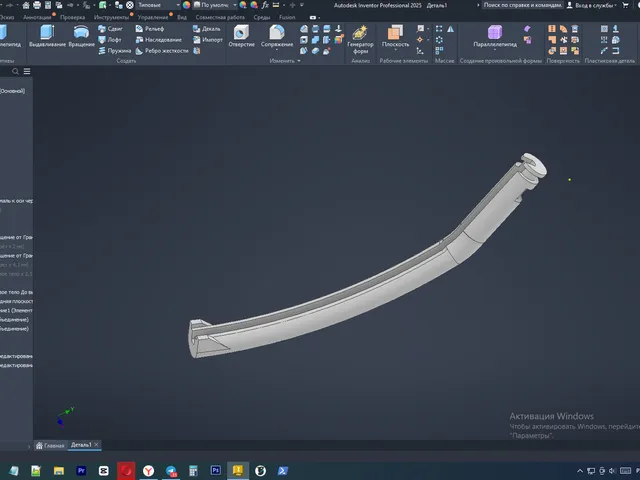
Task: Show hidden icons in system tray
Action: 580,471
